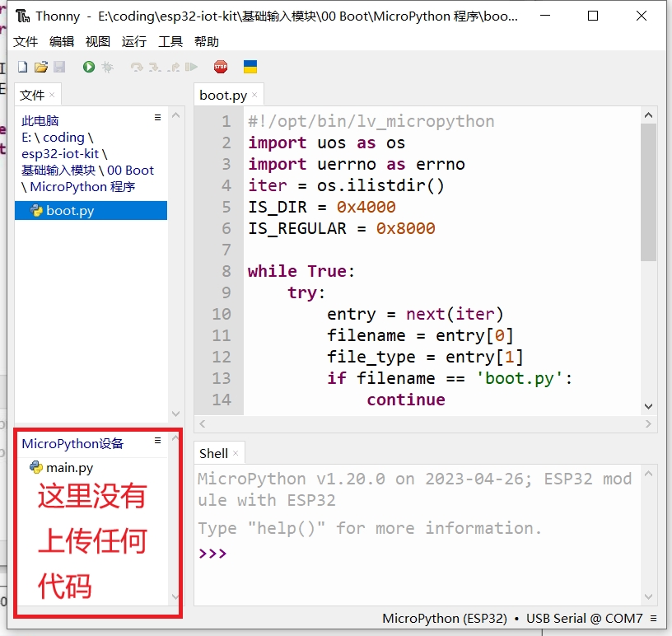Select main.py on the MicroPython device
Image resolution: width=672 pixels, height=636 pixels.
69,468
